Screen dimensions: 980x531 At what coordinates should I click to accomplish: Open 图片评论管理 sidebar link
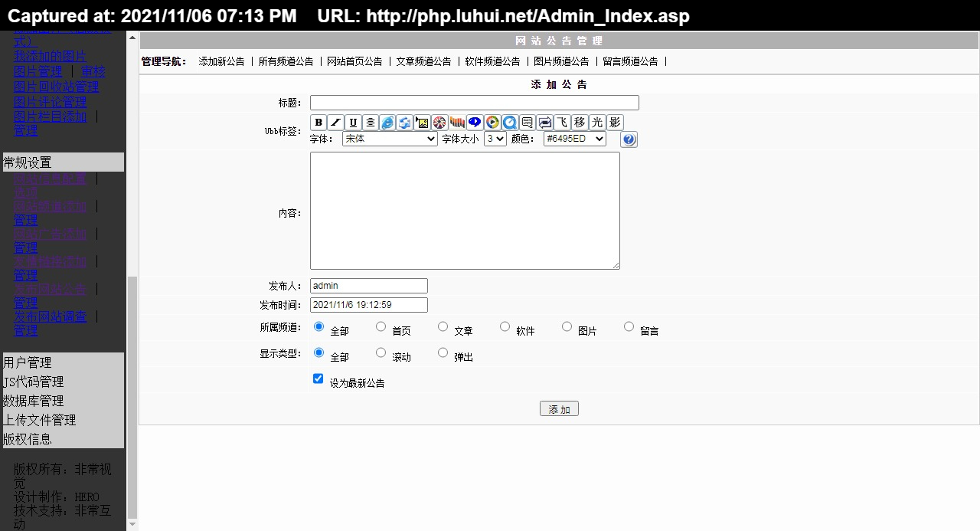pos(51,102)
